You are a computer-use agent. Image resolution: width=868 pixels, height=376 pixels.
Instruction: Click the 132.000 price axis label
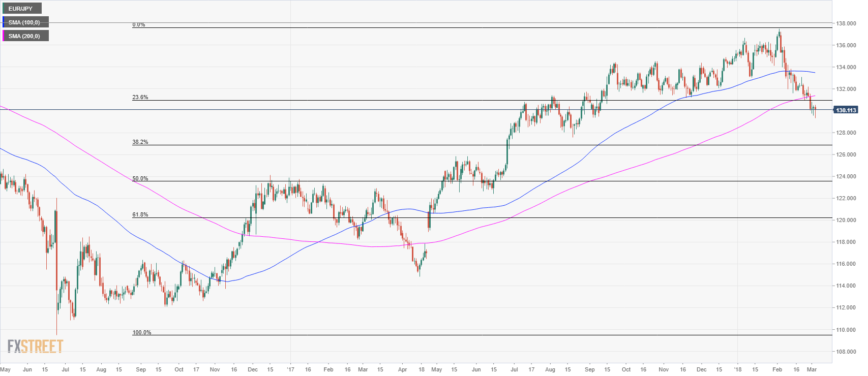click(847, 89)
